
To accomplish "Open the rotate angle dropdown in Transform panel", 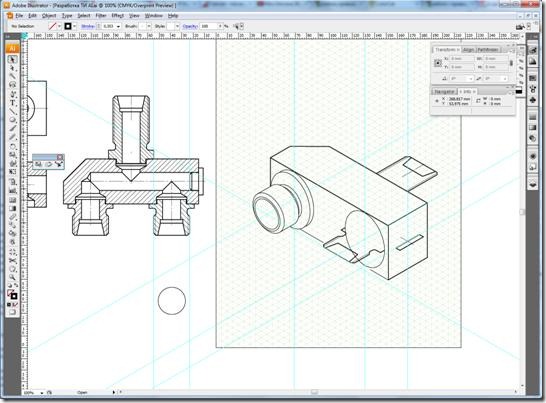I will (471, 79).
